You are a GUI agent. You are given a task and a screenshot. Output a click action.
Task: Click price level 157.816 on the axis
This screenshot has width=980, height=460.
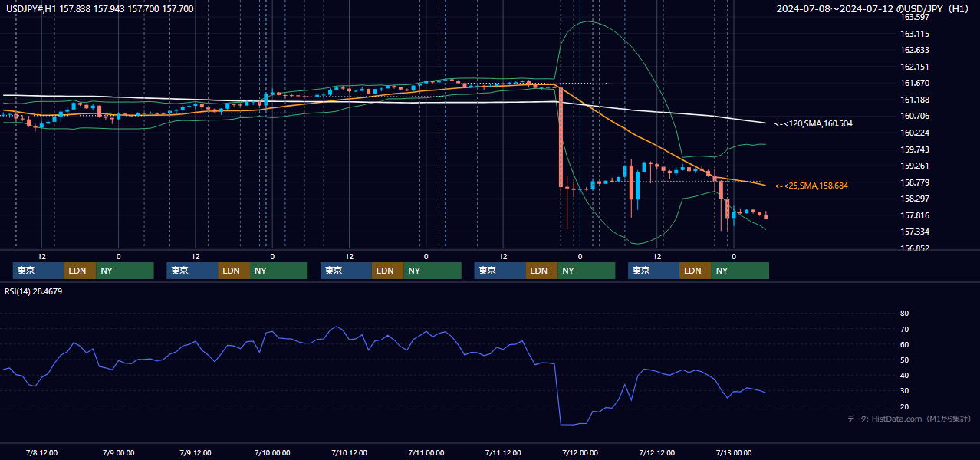click(x=915, y=215)
